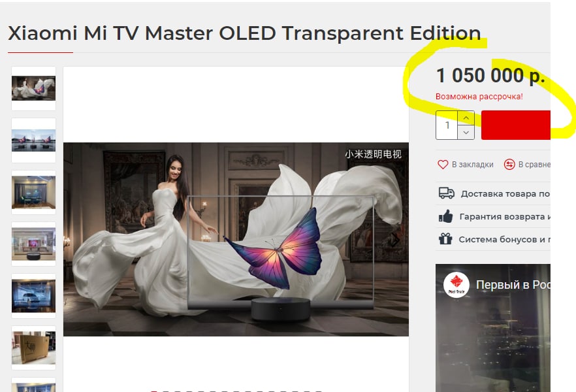Select first thumbnail with woman in dress

pyautogui.click(x=33, y=88)
